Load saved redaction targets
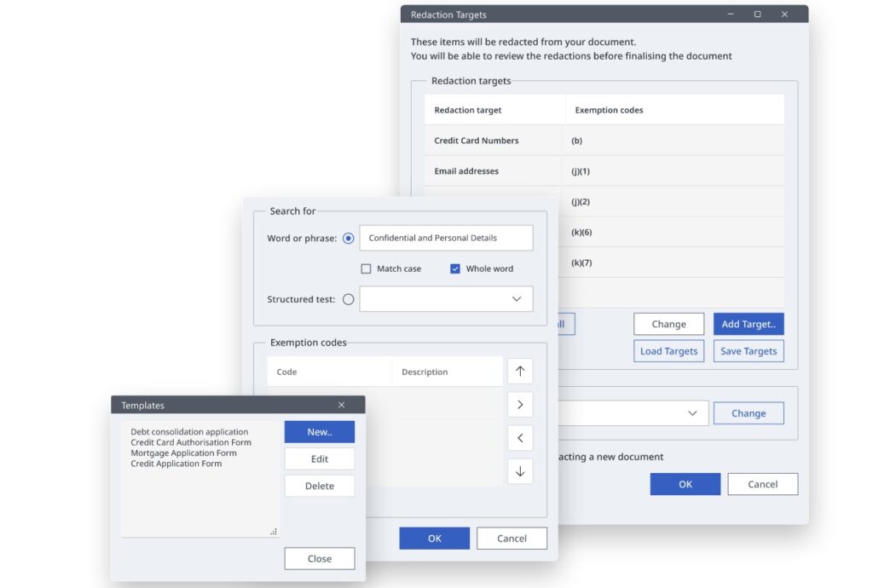 tap(668, 350)
